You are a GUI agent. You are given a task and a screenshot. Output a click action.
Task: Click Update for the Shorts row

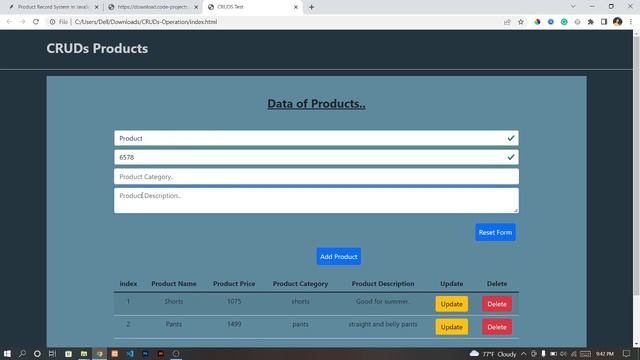451,304
